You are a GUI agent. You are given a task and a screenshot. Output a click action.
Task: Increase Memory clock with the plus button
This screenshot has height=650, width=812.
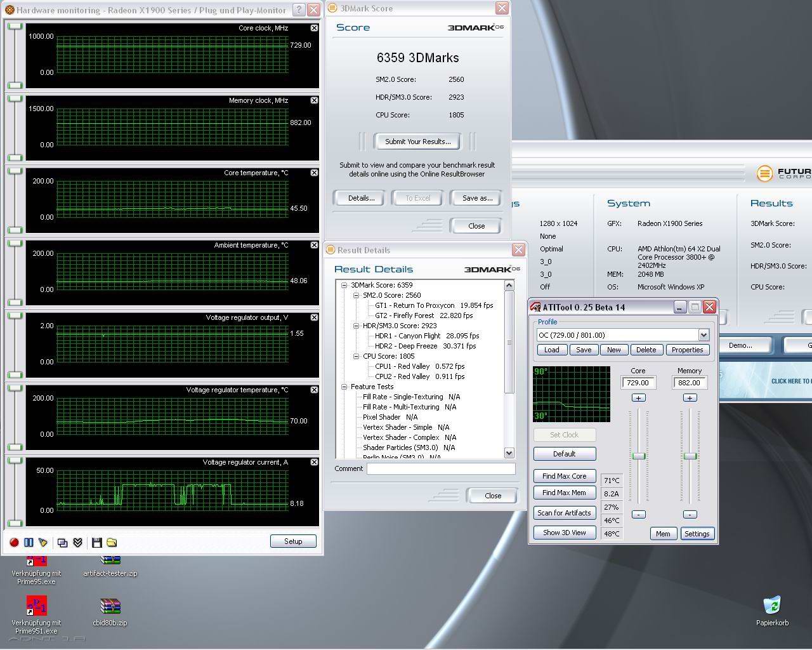point(690,398)
